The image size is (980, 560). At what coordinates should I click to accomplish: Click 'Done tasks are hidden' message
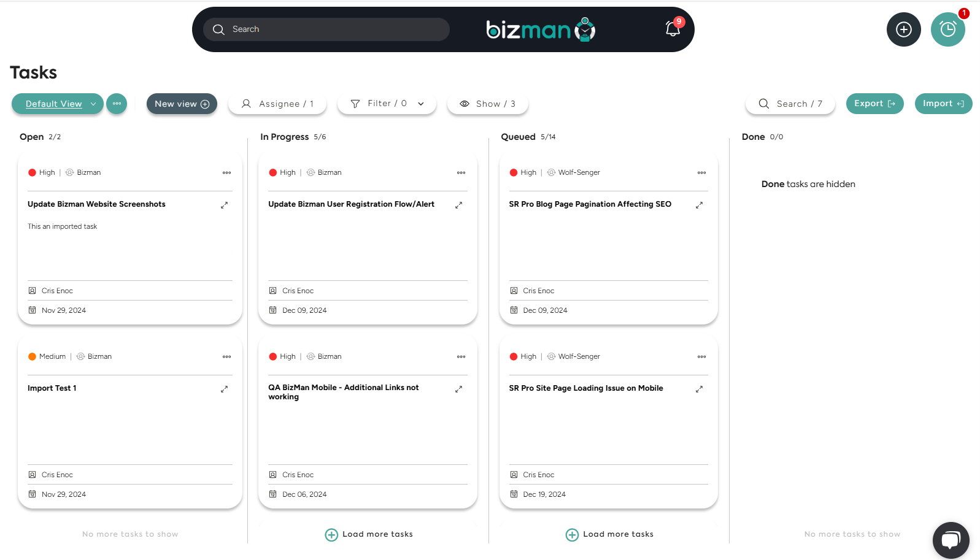(x=808, y=184)
